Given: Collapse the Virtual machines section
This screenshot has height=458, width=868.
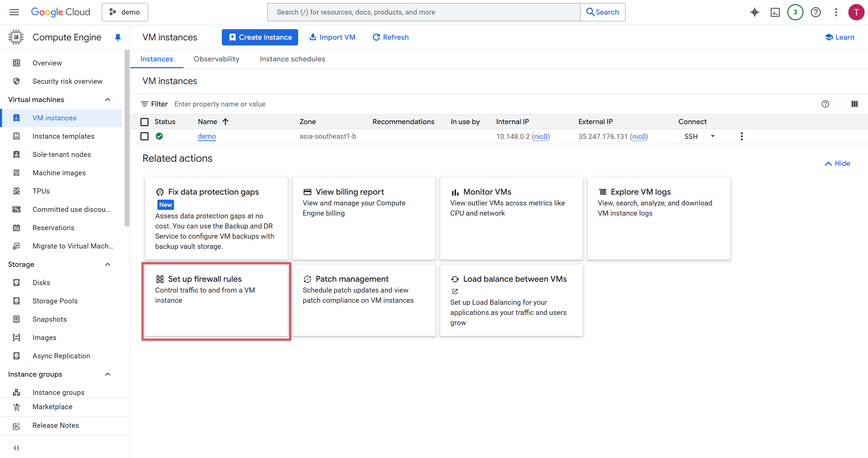Looking at the screenshot, I should [108, 100].
